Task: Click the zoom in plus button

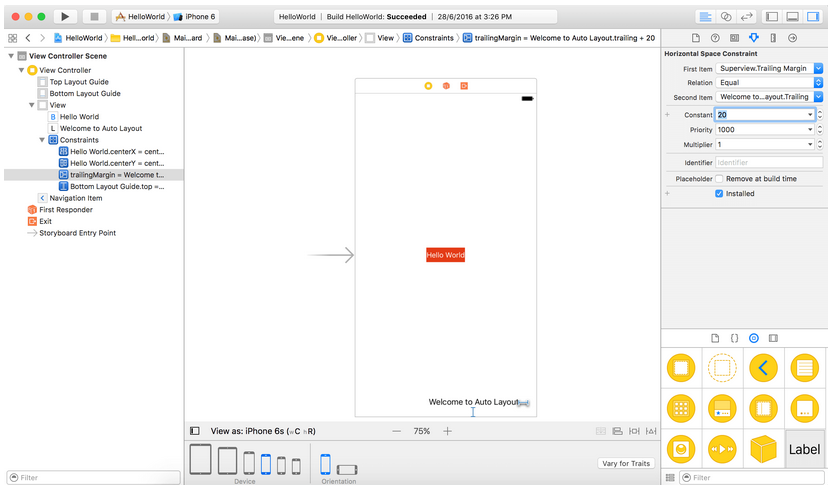Action: click(x=447, y=431)
